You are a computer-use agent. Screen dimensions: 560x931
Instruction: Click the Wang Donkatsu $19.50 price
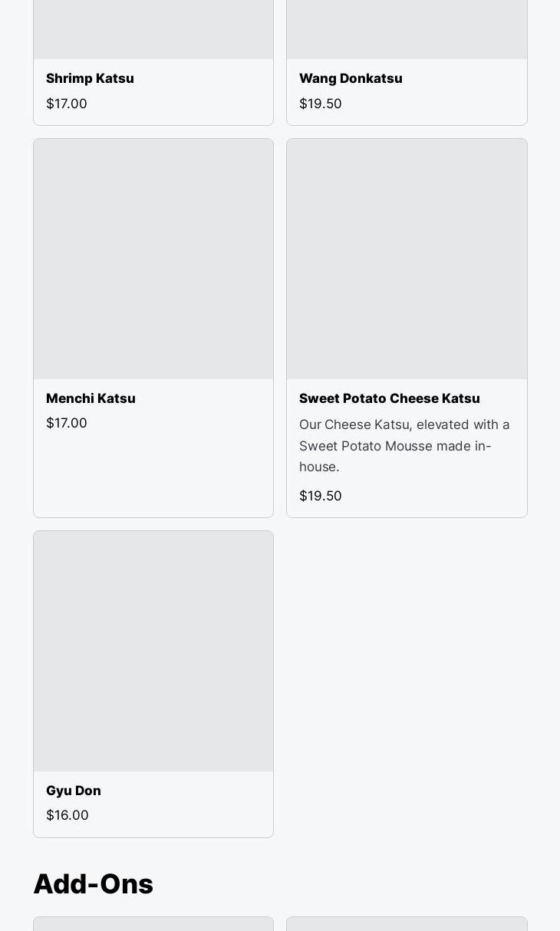[321, 104]
